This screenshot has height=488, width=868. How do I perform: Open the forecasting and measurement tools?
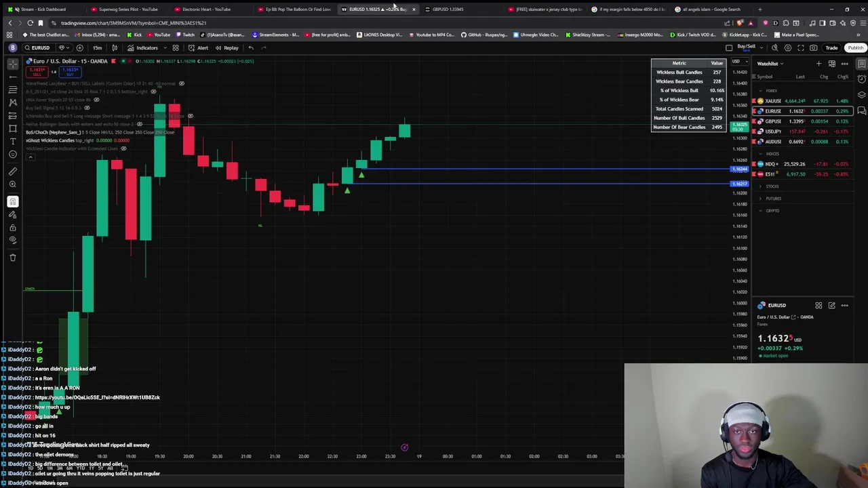pyautogui.click(x=13, y=115)
